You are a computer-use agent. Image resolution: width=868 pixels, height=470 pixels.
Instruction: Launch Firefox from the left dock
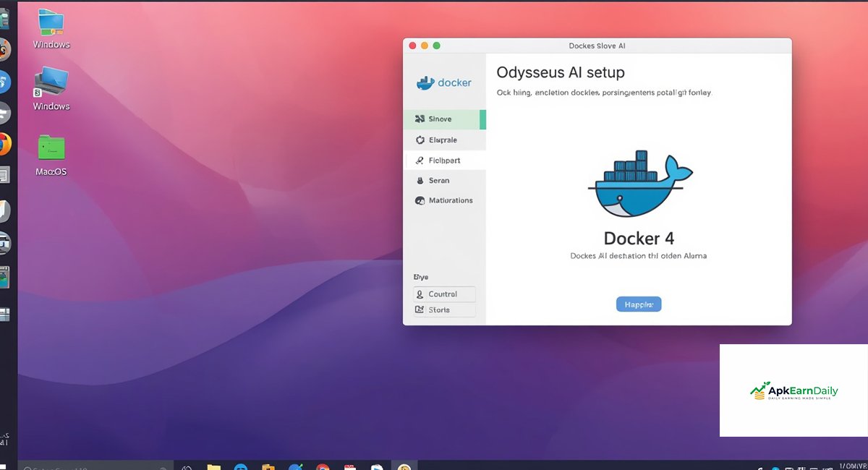point(4,144)
